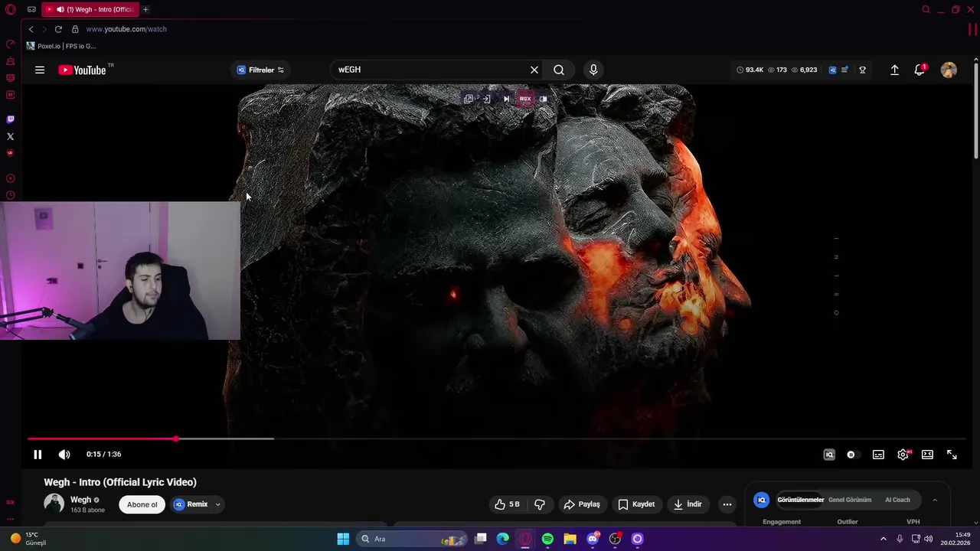This screenshot has width=980, height=551.
Task: Expand the Remix dropdown arrow
Action: [x=217, y=504]
